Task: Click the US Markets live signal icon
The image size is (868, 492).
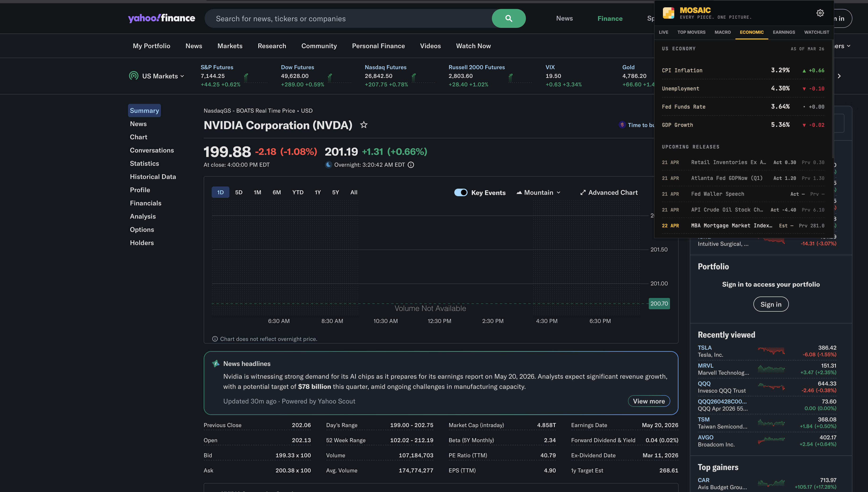Action: tap(133, 76)
